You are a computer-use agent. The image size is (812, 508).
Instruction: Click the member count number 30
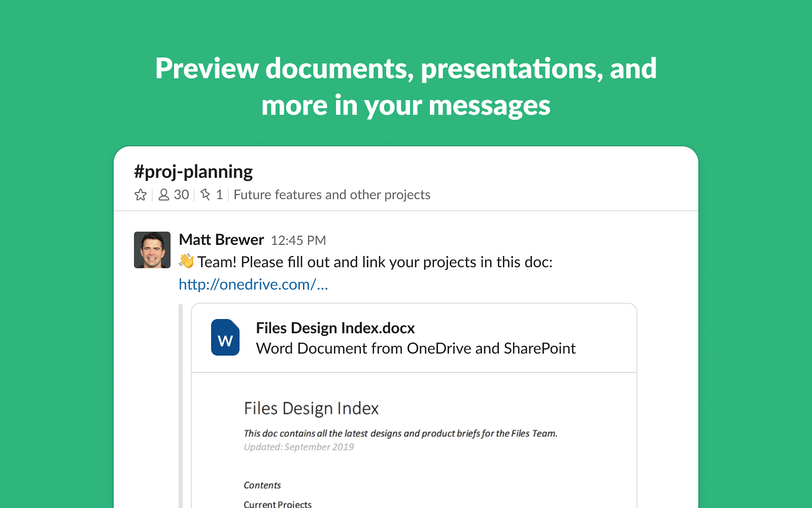tap(181, 195)
